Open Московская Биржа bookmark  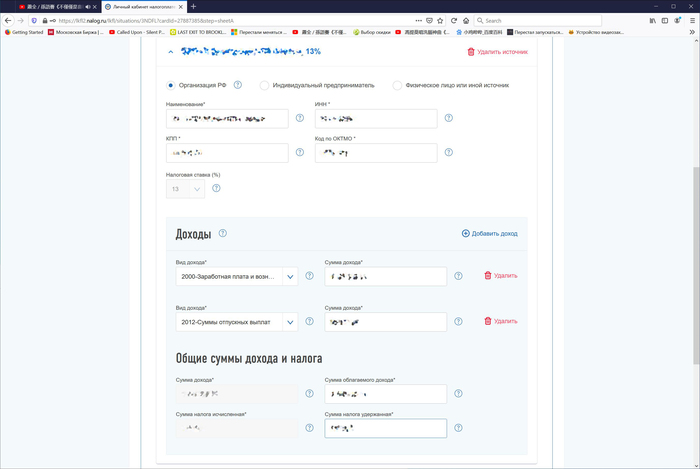(76, 32)
